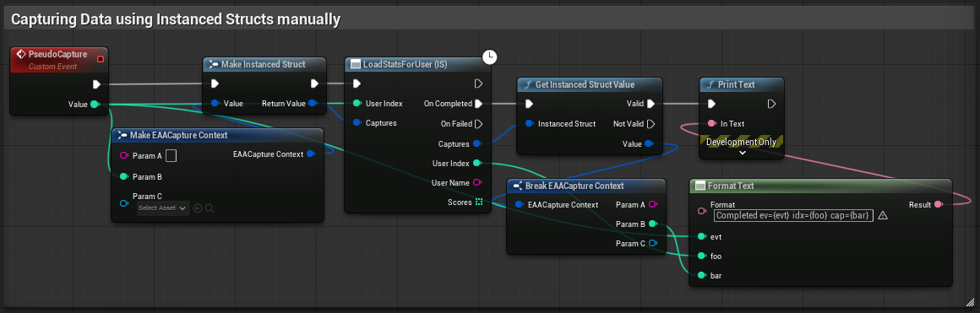The width and height of the screenshot is (980, 313).
Task: Click the browse to asset magnifier icon
Action: pyautogui.click(x=210, y=208)
